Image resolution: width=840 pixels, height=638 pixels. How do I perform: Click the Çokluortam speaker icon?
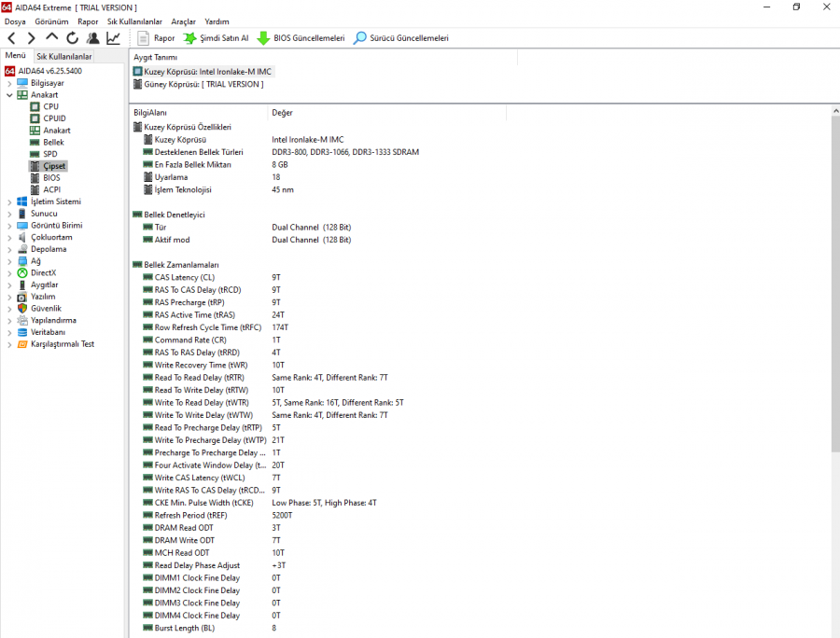coord(22,237)
